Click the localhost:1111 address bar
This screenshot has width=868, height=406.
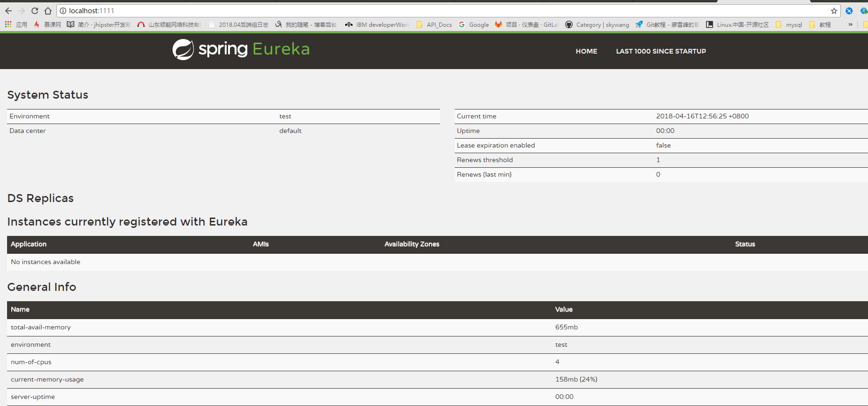point(423,11)
